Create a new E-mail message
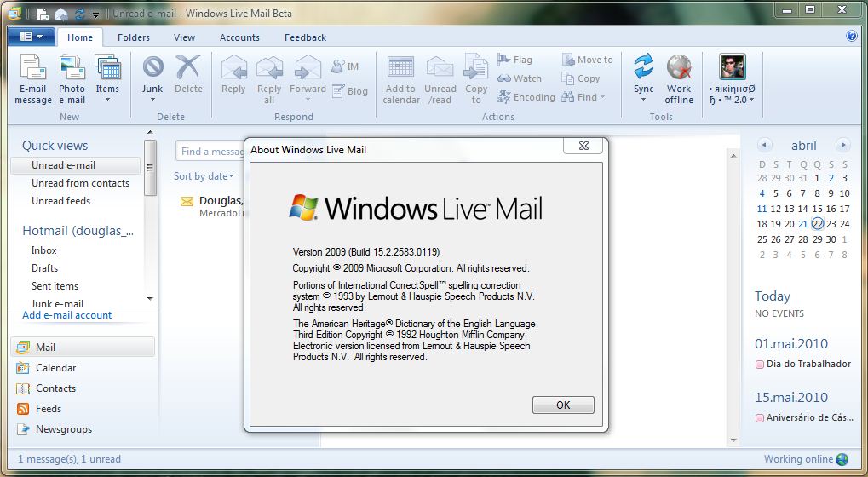This screenshot has height=477, width=868. (x=32, y=79)
